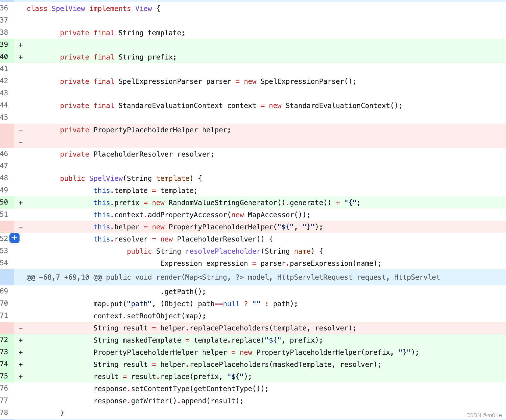Click 'private PlaceholderResolver resolver;' line
Viewport: 506px width, 420px height.
click(x=137, y=154)
